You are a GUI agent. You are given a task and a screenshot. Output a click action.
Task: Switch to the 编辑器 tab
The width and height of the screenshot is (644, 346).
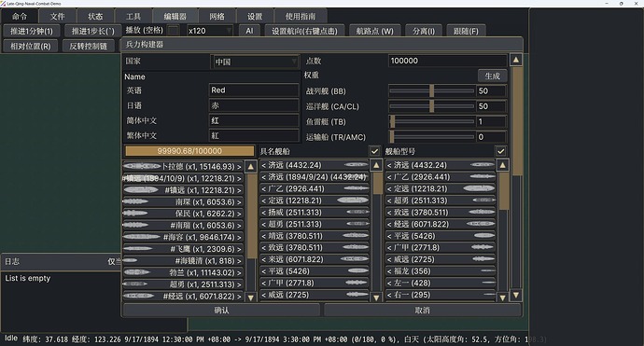click(175, 17)
